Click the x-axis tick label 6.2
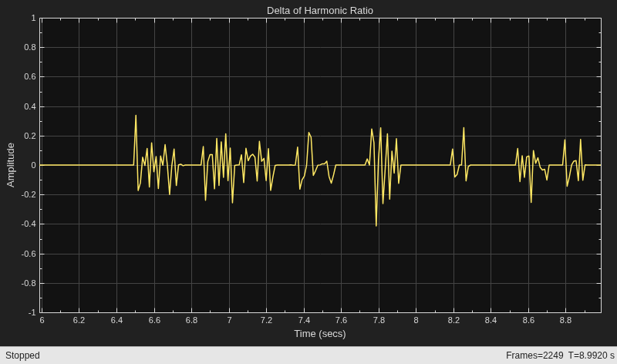 [79, 320]
